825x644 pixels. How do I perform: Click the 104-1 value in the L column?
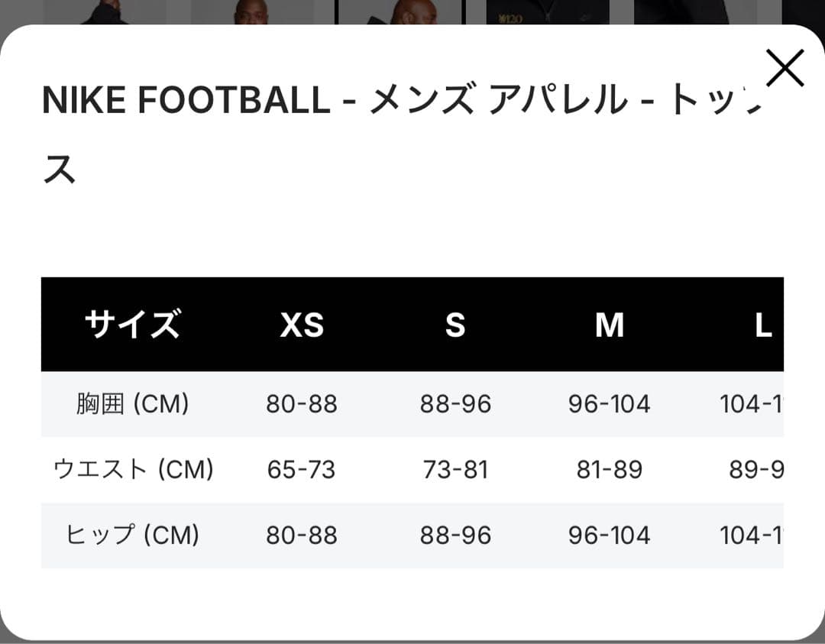tap(752, 404)
